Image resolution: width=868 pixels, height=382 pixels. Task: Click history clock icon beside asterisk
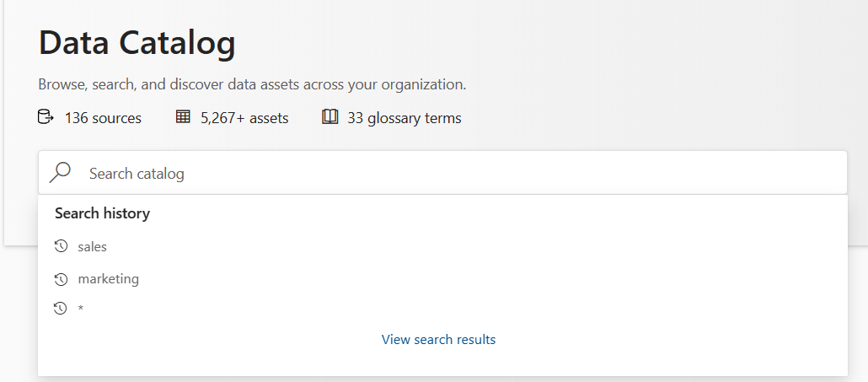click(x=60, y=309)
